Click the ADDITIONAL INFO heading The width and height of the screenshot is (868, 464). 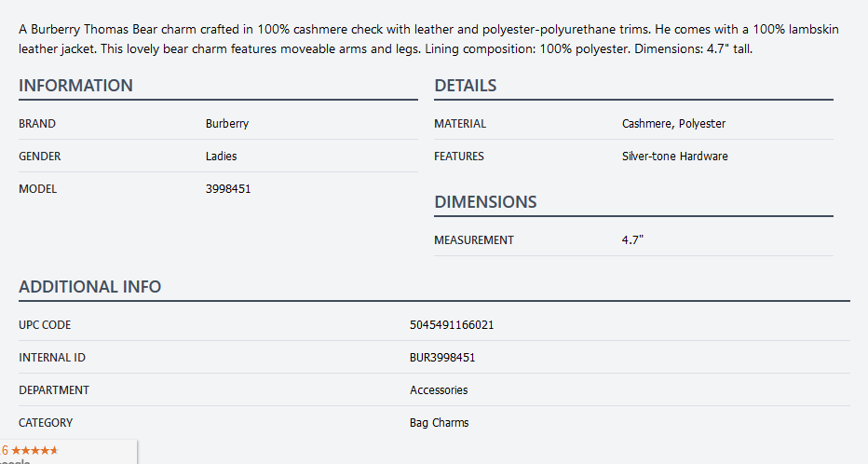point(89,287)
